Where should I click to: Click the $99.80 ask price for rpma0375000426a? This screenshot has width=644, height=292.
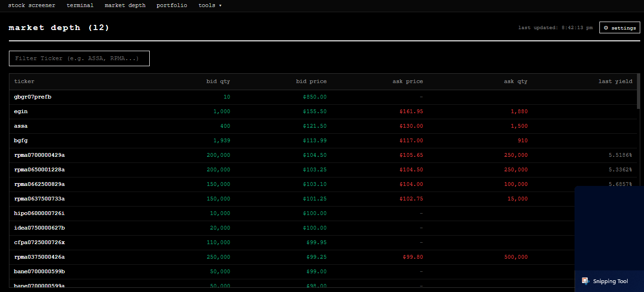pyautogui.click(x=413, y=257)
